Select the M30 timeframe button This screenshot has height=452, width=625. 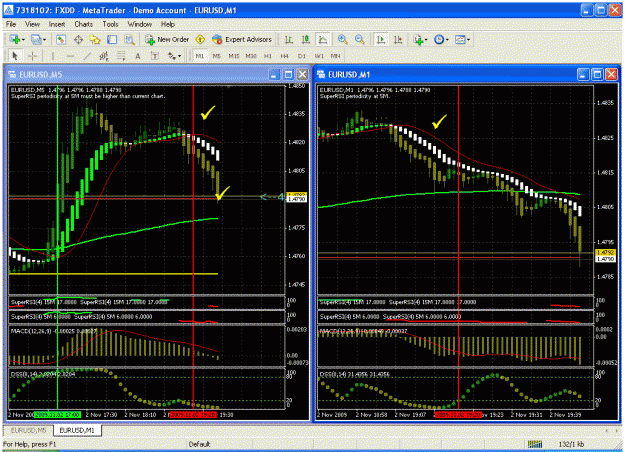(251, 56)
